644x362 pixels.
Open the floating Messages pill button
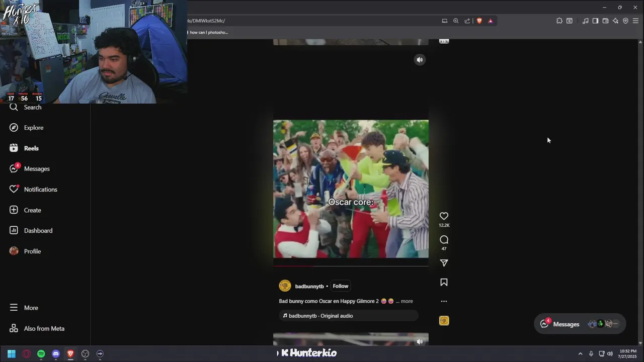tap(580, 324)
